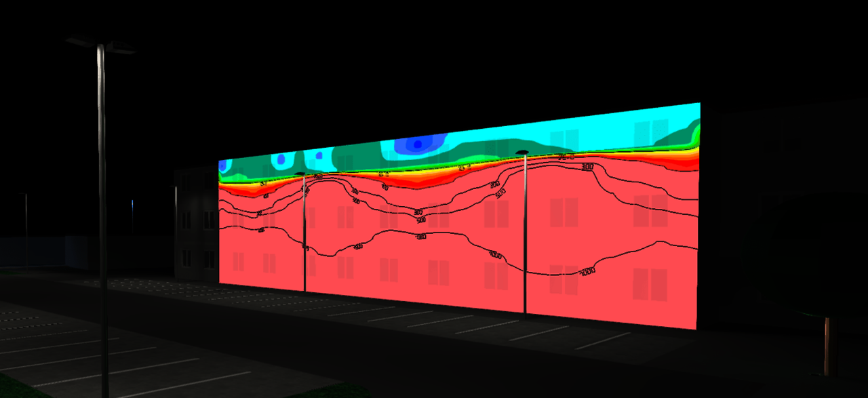Select the left lamp pole before the facade
This screenshot has width=868, height=398.
tap(304, 237)
